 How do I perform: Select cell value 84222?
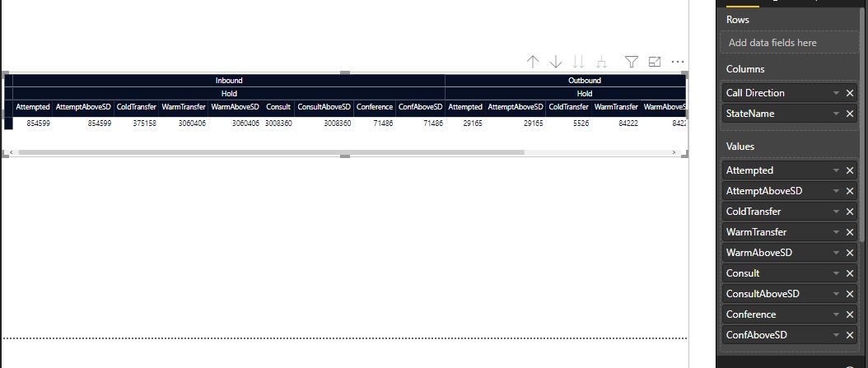click(627, 123)
